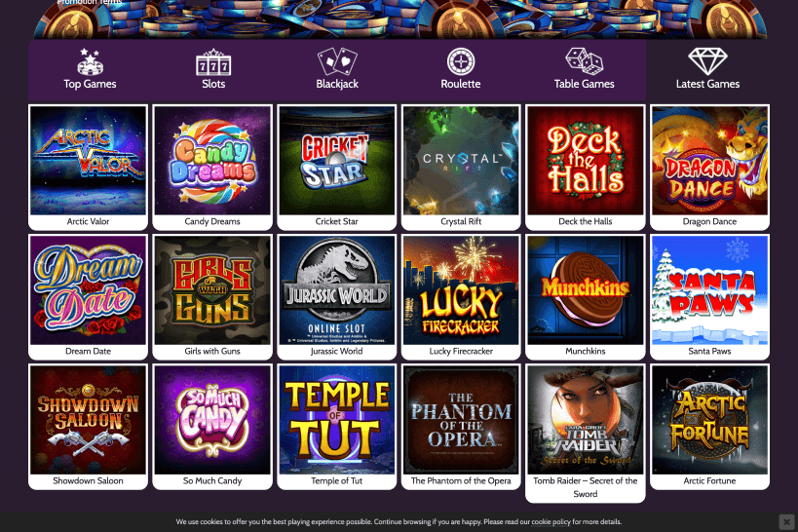
Task: Choose the Roulette wheel icon
Action: coord(461,61)
